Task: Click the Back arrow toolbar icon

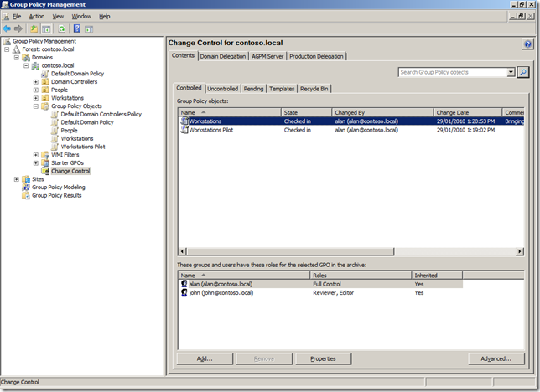Action: [8, 28]
